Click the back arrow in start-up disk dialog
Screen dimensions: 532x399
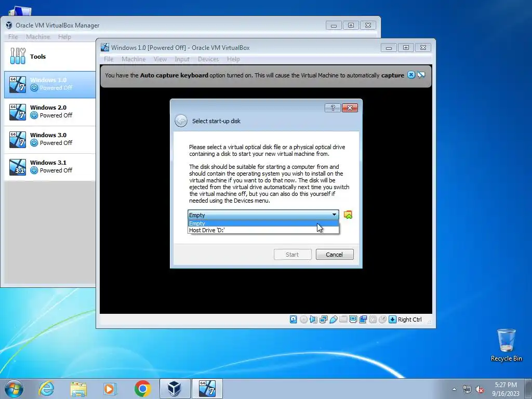[x=181, y=121]
